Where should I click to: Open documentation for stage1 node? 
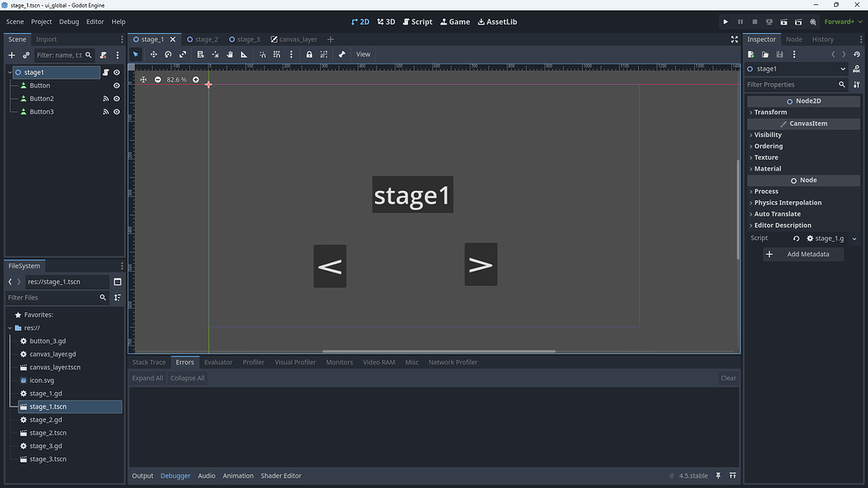tap(856, 69)
